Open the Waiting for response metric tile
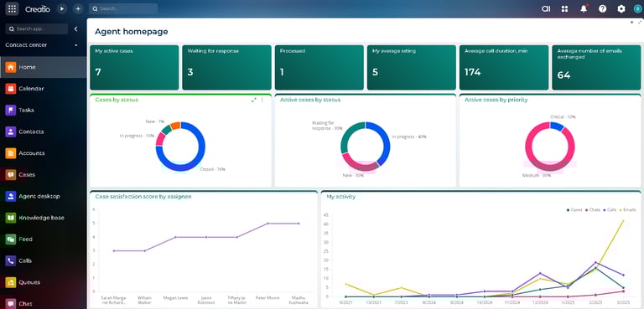 [x=226, y=67]
